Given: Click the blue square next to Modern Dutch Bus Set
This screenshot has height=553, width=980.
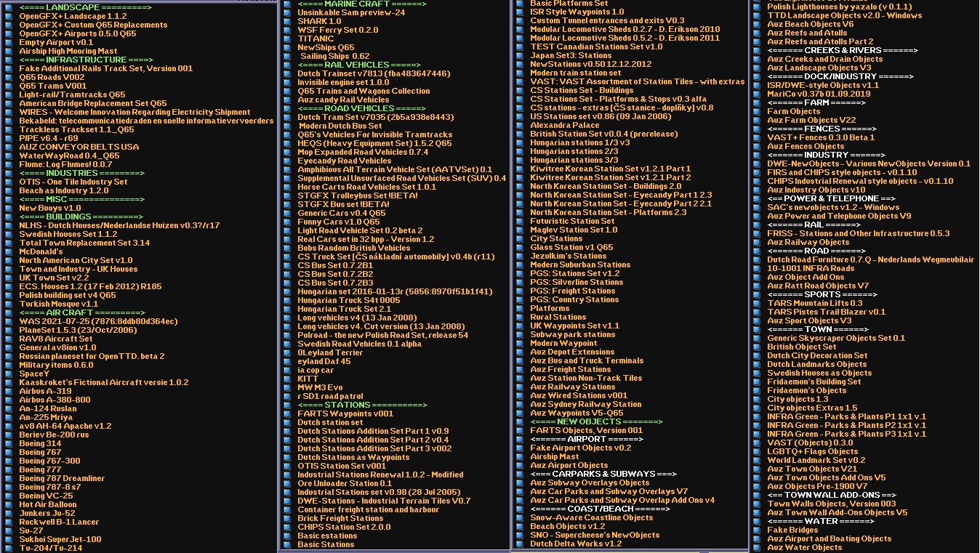Looking at the screenshot, I should click(x=287, y=125).
